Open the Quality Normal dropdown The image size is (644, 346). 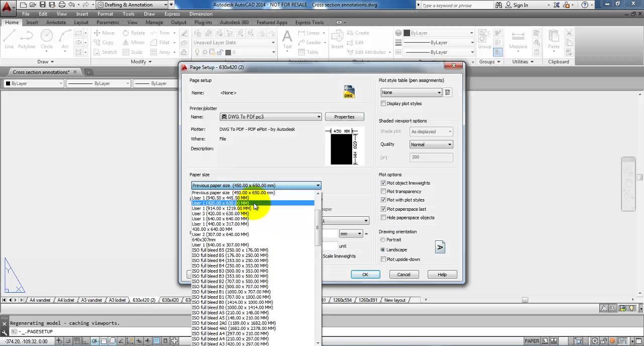coord(431,144)
